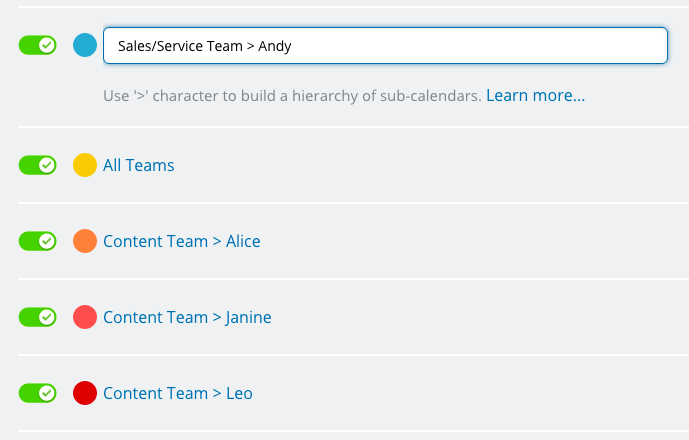
Task: Deactivate the Content Team > Leo toggle
Action: tap(37, 393)
